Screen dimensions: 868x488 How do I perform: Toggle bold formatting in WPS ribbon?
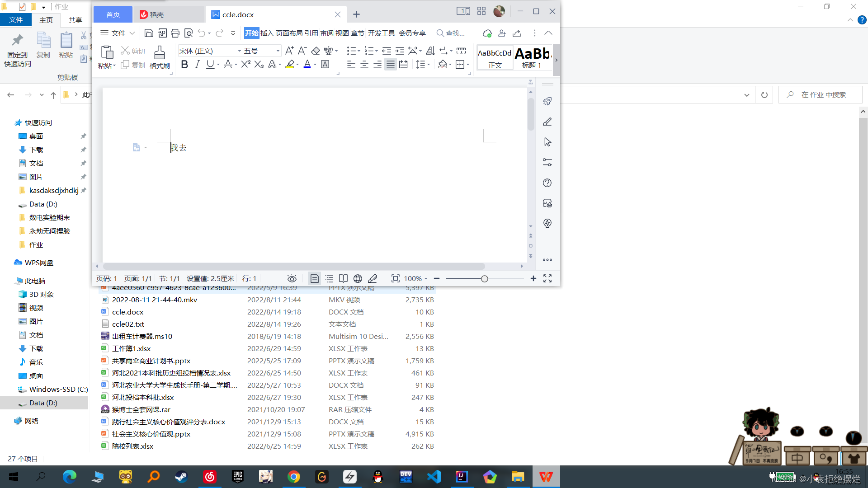(184, 65)
